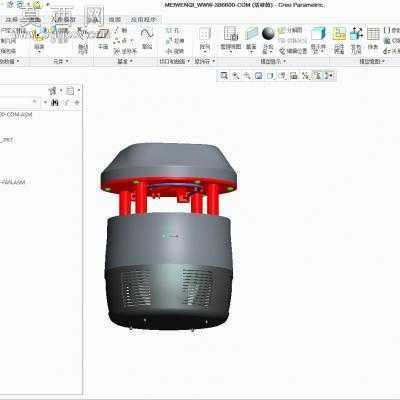This screenshot has width=400, height=400.
Task: Click the yellow 元件界面 component interface icon
Action: pyautogui.click(x=339, y=40)
